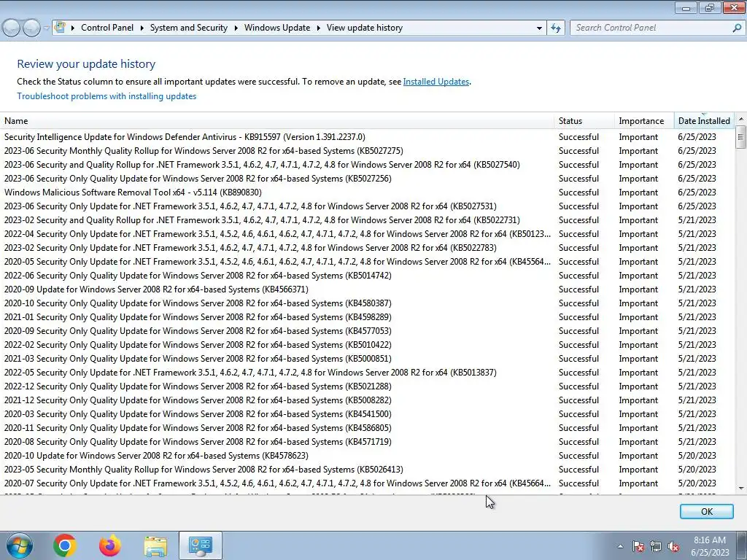Select the KB5014742 Security Only update row
This screenshot has height=560, width=747.
coord(367,276)
